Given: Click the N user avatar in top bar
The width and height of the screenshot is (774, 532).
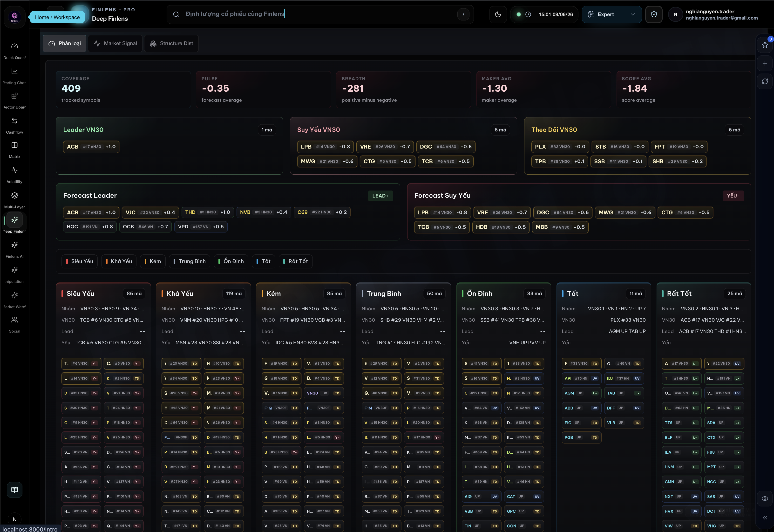Looking at the screenshot, I should (x=675, y=14).
